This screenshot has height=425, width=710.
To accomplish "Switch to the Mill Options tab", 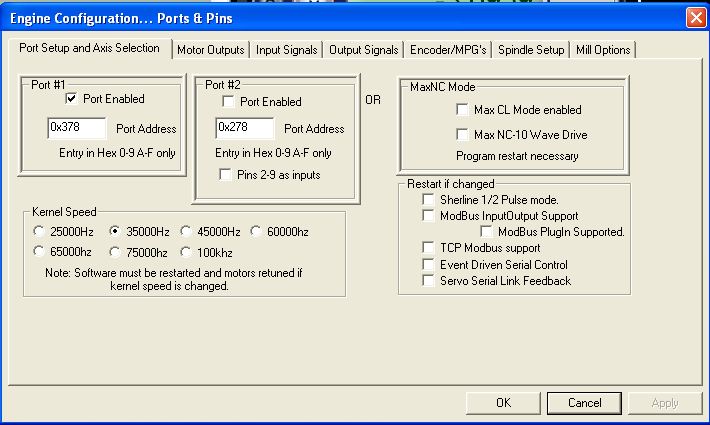I will click(x=602, y=50).
